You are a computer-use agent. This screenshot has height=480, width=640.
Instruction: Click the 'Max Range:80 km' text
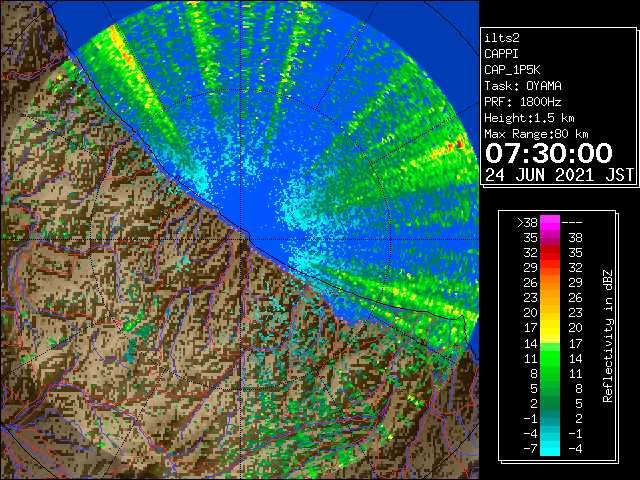point(536,134)
